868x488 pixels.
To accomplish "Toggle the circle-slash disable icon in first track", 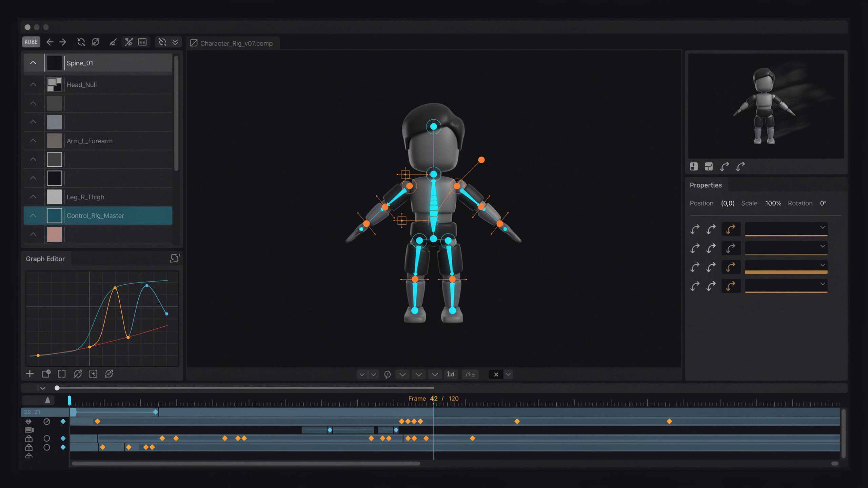I will pyautogui.click(x=47, y=422).
